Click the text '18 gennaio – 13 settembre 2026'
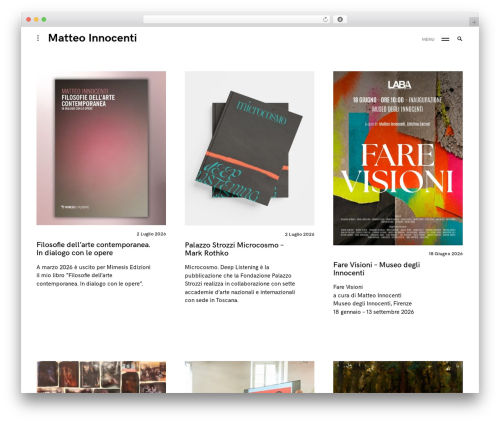500x423 pixels. point(373,312)
